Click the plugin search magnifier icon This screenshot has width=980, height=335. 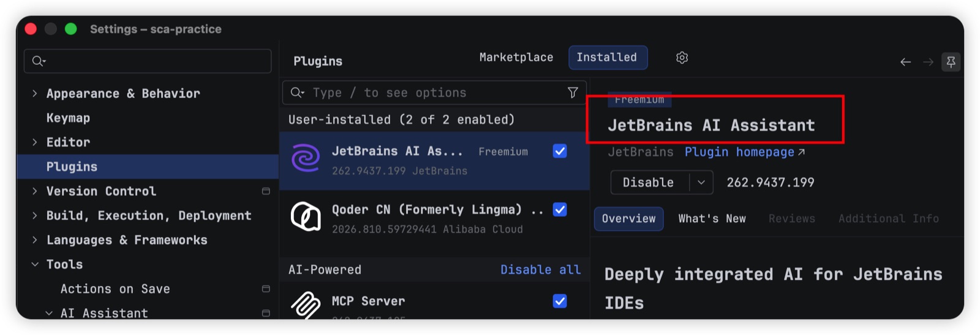pos(298,92)
